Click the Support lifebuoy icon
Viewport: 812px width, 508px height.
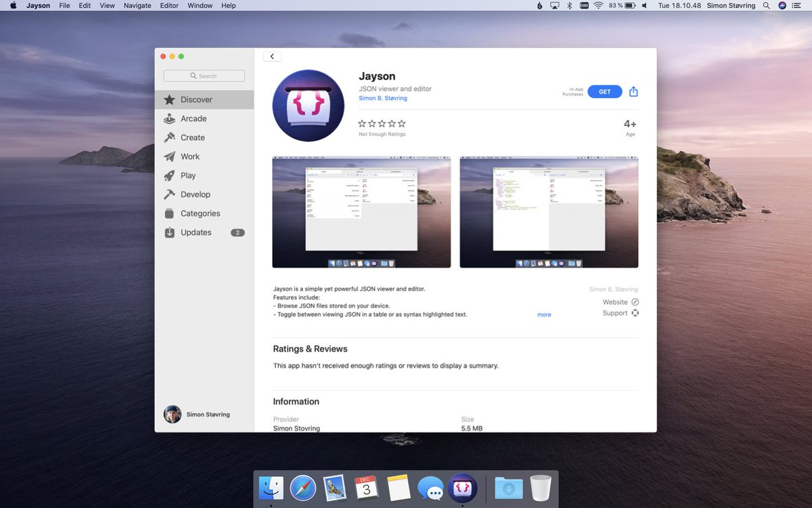(x=635, y=313)
